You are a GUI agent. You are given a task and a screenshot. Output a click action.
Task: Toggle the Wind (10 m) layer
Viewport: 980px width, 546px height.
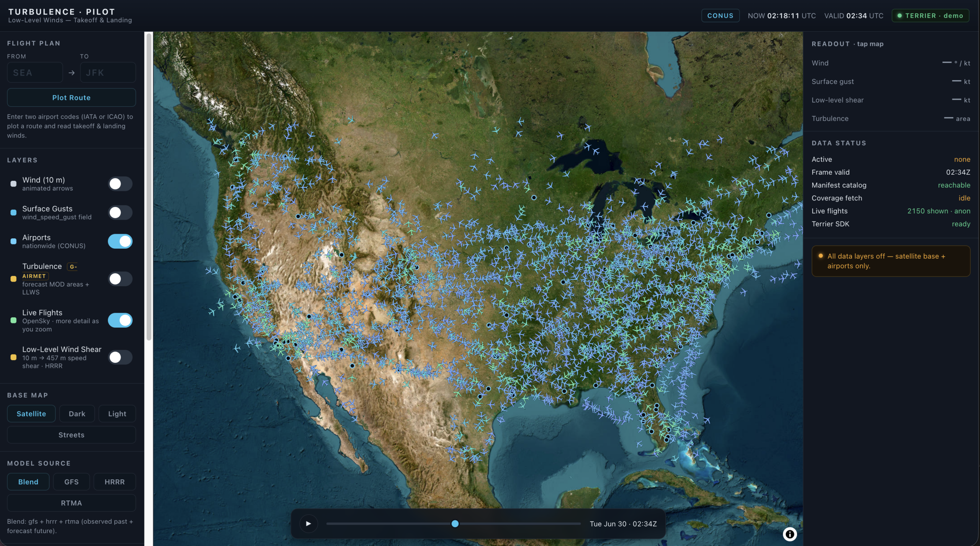click(x=120, y=184)
